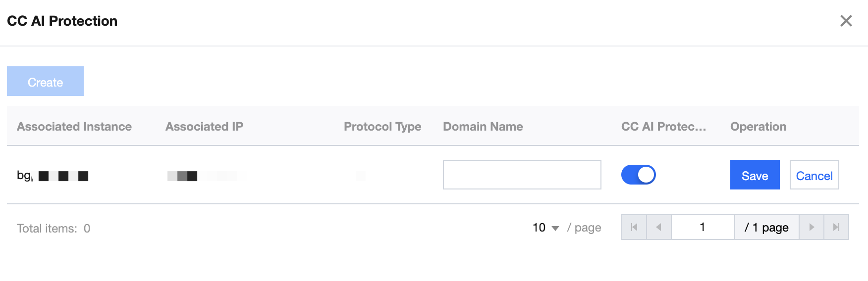868x281 pixels.
Task: Toggle the CC AI Protection switch
Action: click(638, 175)
